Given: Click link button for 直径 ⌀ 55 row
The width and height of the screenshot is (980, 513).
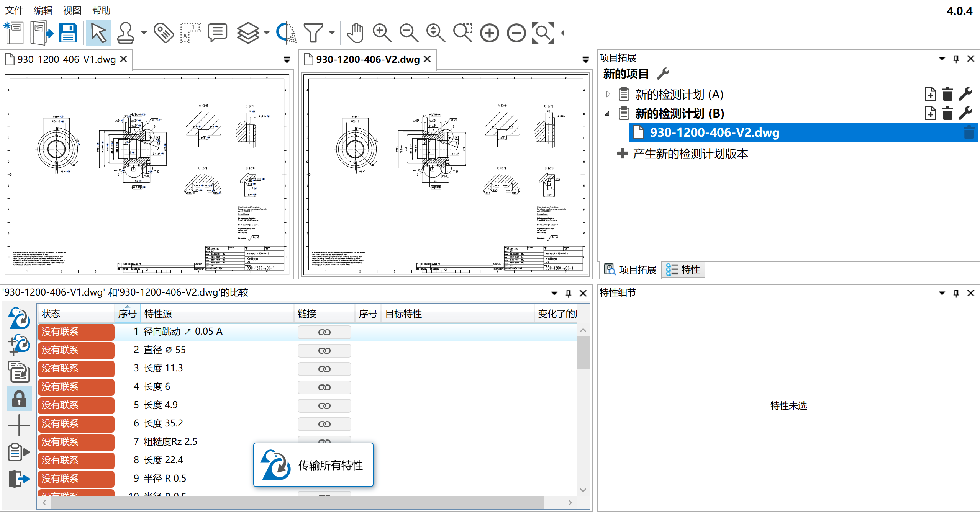Looking at the screenshot, I should 324,350.
